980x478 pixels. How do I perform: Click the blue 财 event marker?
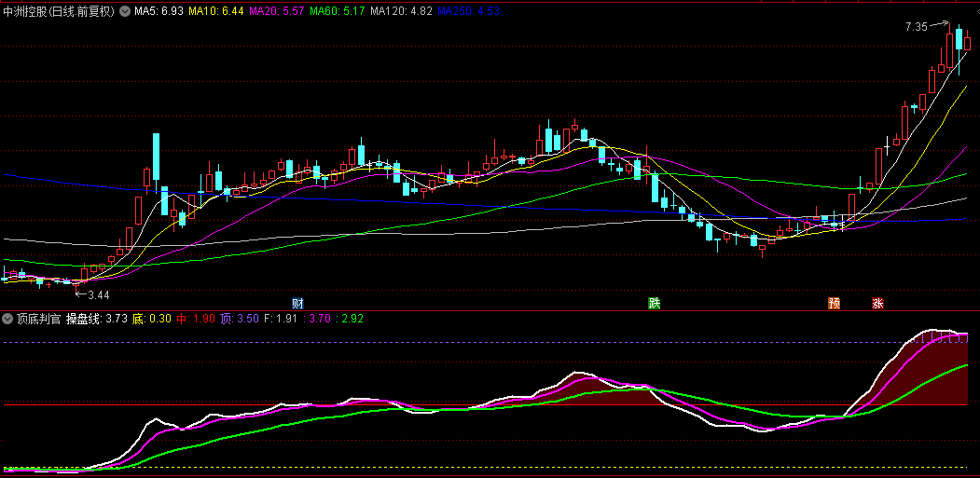point(297,303)
